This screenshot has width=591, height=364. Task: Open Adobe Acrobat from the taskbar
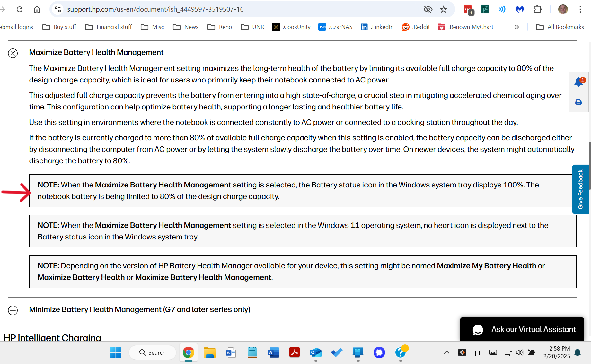click(x=295, y=352)
